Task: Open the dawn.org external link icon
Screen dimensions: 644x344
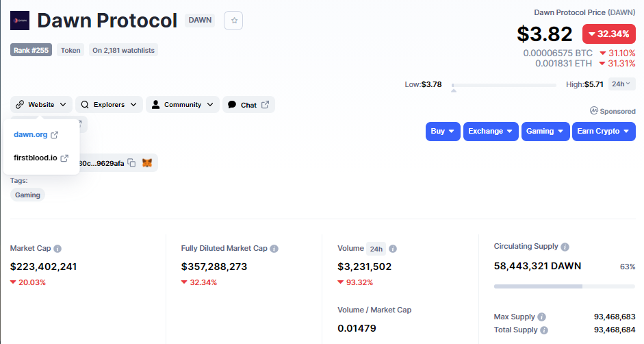Action: [x=54, y=135]
